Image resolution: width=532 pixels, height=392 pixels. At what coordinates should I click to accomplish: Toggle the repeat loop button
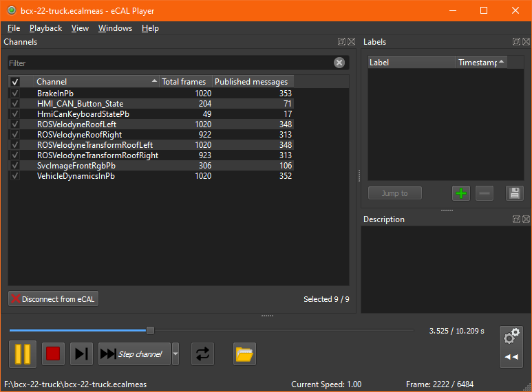[202, 353]
